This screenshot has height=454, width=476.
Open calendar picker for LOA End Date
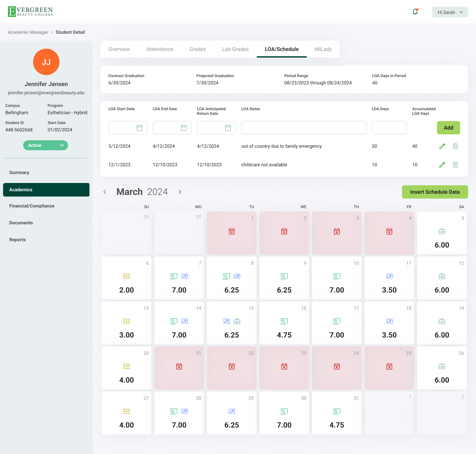[184, 128]
